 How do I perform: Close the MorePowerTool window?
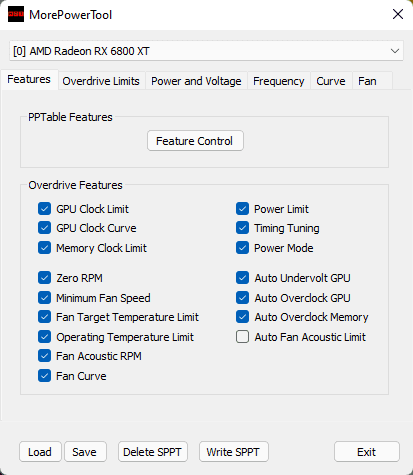coord(398,14)
